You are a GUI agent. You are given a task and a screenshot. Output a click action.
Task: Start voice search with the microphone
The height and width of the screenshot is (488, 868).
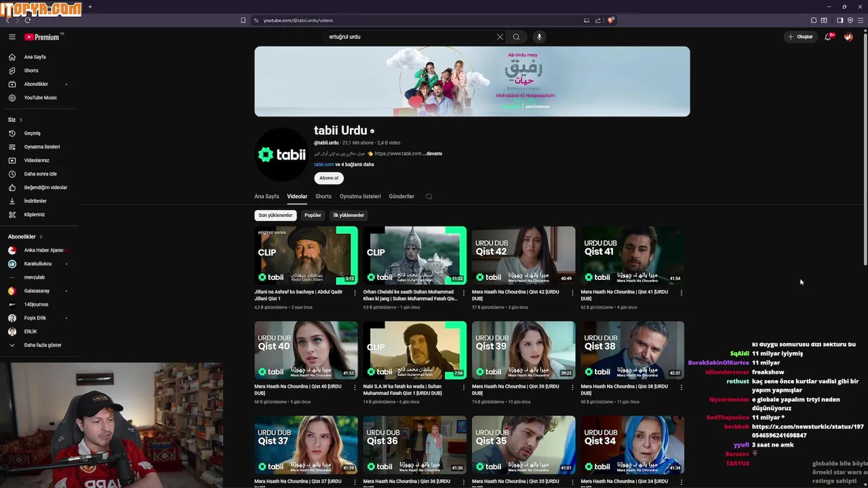(x=539, y=37)
